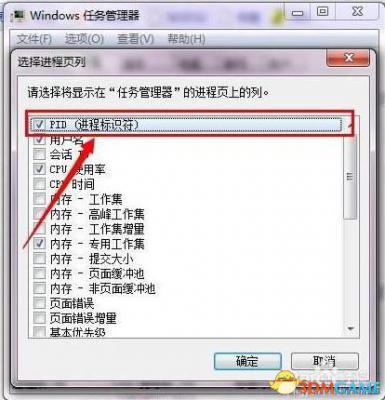
Task: Open the 查看(V) menu
Action: coord(135,39)
